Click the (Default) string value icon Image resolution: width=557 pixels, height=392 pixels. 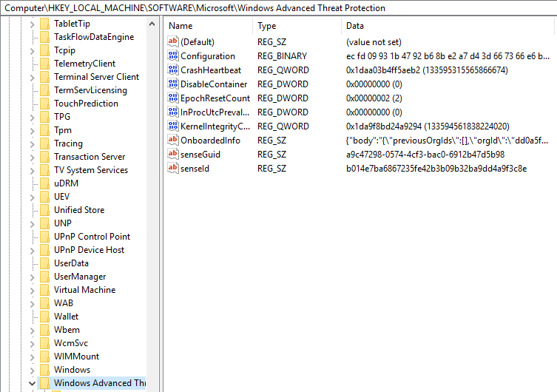coord(172,41)
